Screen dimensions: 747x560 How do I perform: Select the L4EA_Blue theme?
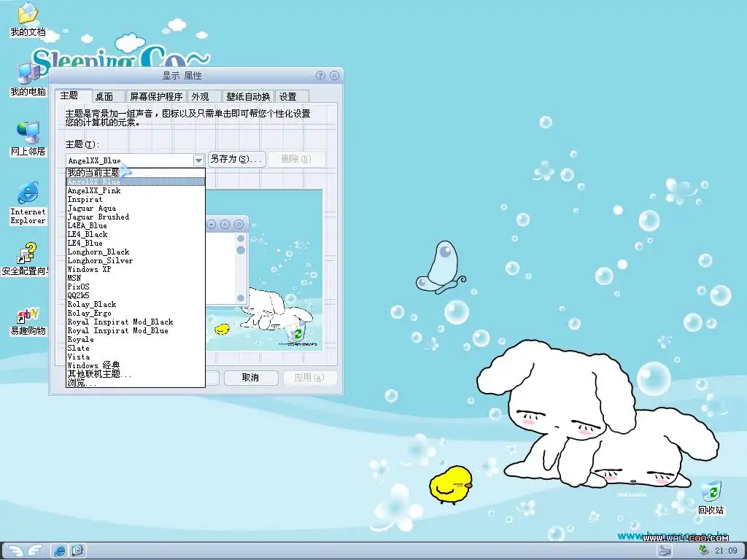[135, 226]
